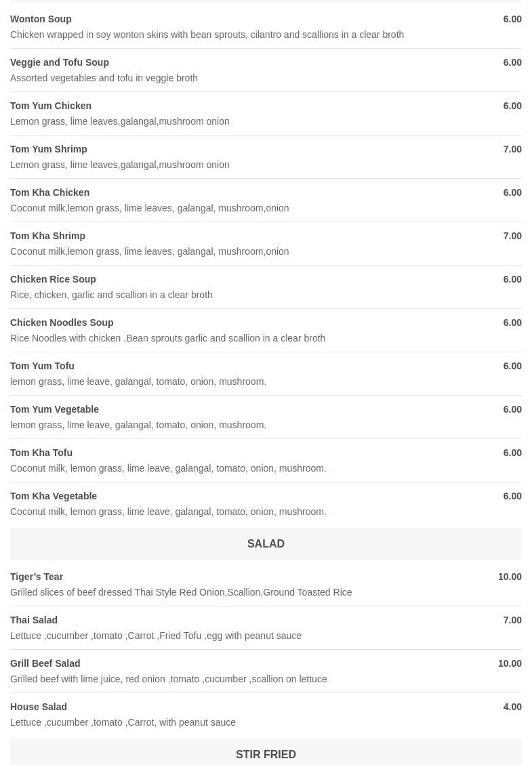Choose the Tom Yum Tofu item
This screenshot has height=765, width=532.
pyautogui.click(x=43, y=366)
